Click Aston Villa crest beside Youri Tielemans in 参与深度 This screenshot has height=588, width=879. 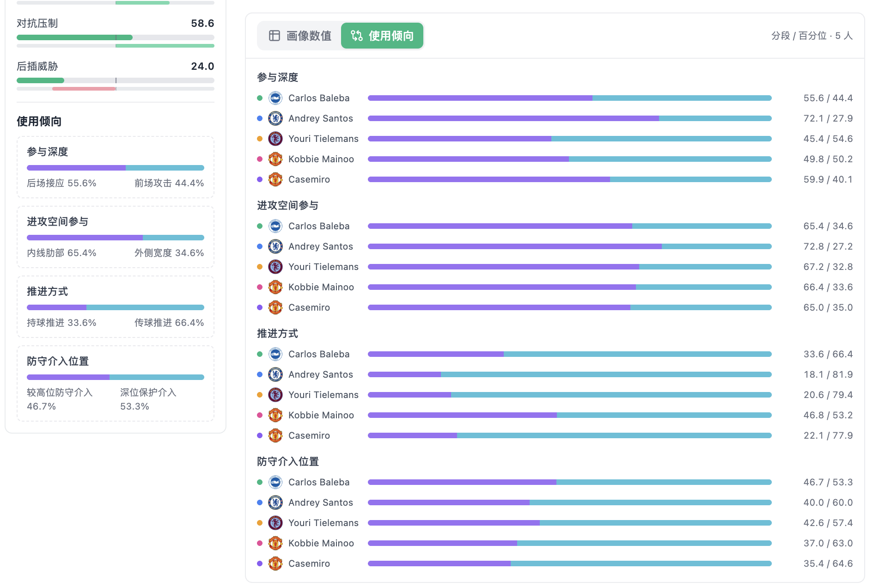tap(275, 139)
